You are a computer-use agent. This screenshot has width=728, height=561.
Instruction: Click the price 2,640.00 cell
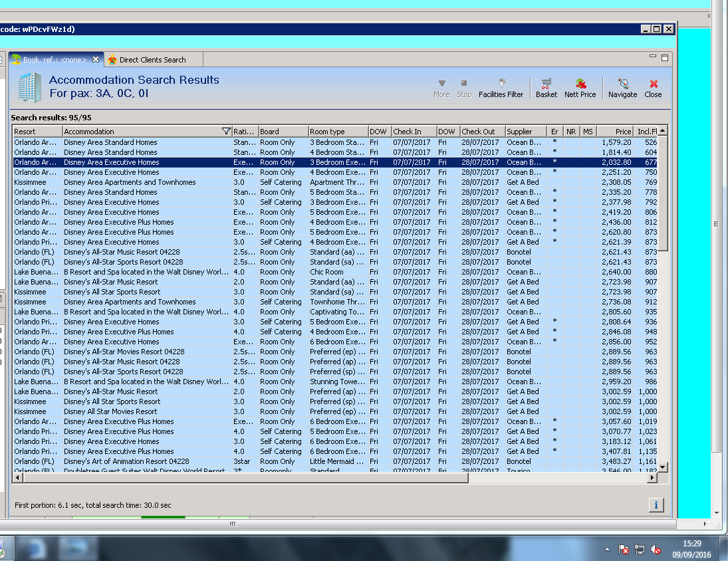click(616, 272)
